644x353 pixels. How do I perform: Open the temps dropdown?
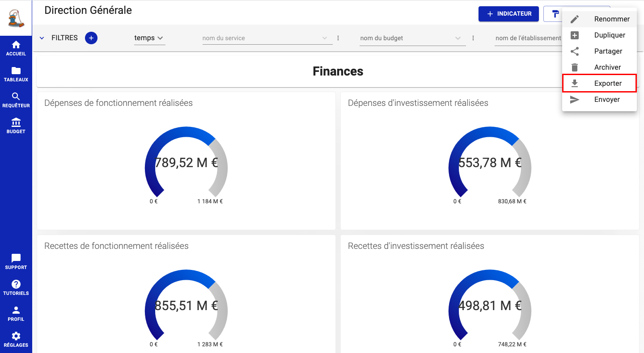click(x=149, y=38)
